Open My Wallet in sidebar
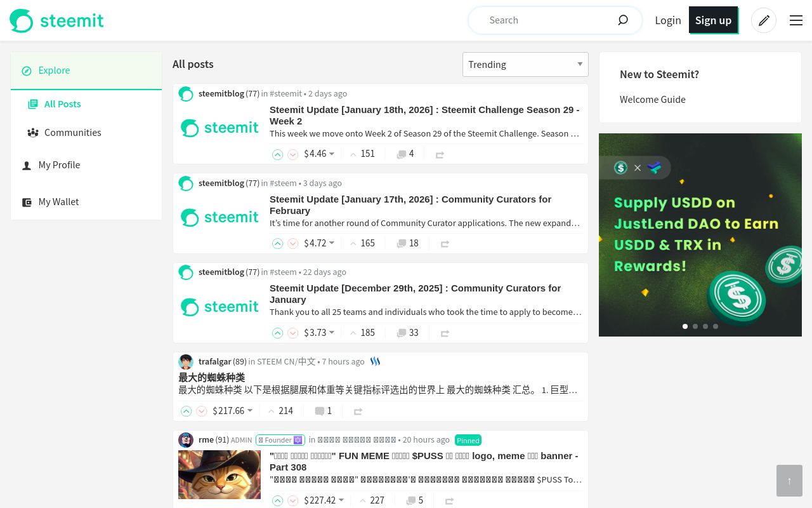 click(x=58, y=202)
